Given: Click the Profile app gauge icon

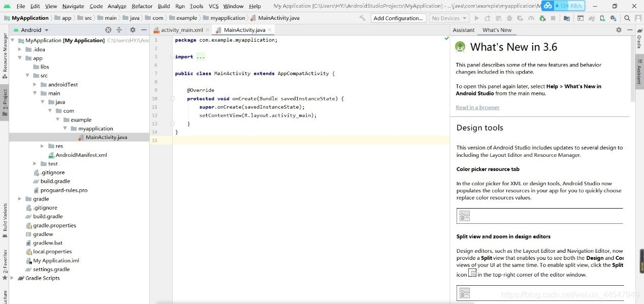Looking at the screenshot, I should point(531,18).
